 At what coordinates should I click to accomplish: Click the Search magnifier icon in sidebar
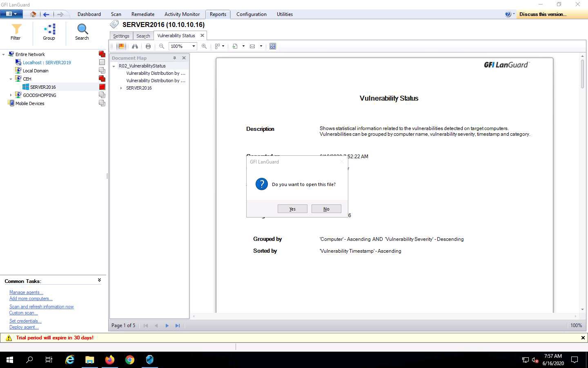[x=82, y=29]
